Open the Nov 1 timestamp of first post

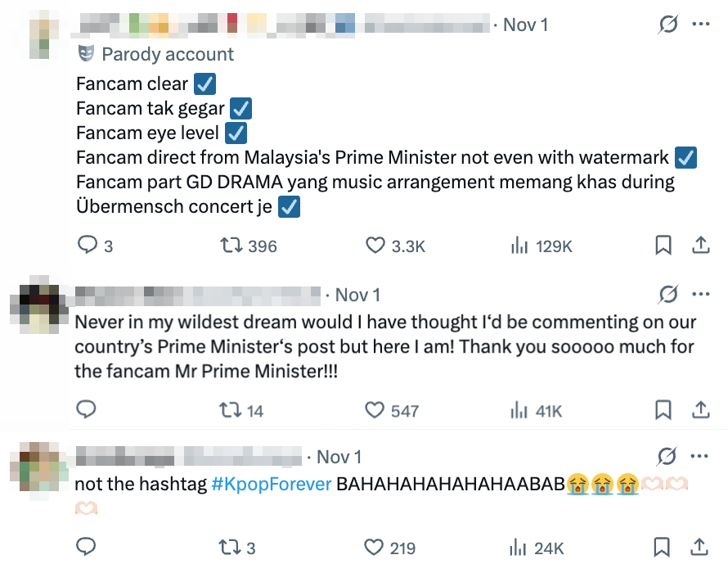click(x=525, y=25)
